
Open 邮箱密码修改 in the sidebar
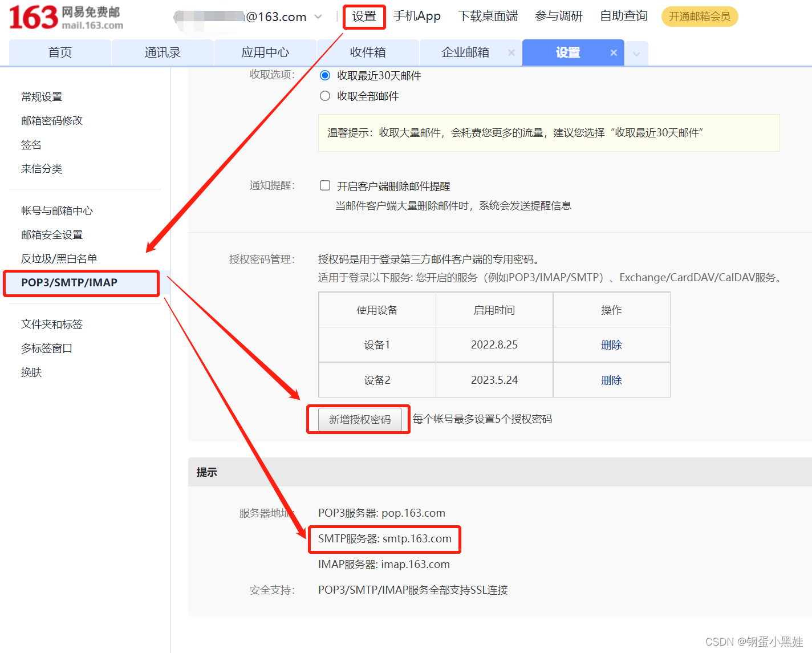[52, 121]
